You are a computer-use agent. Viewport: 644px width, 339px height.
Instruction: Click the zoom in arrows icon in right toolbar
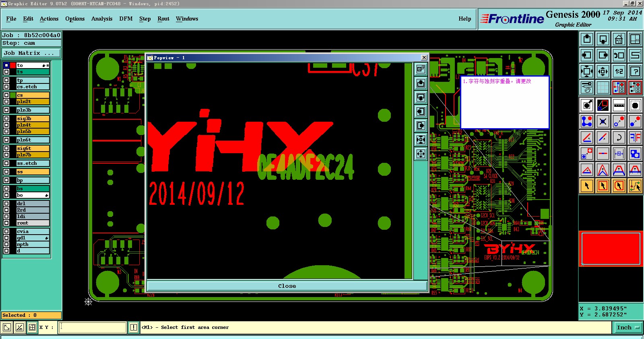click(587, 71)
